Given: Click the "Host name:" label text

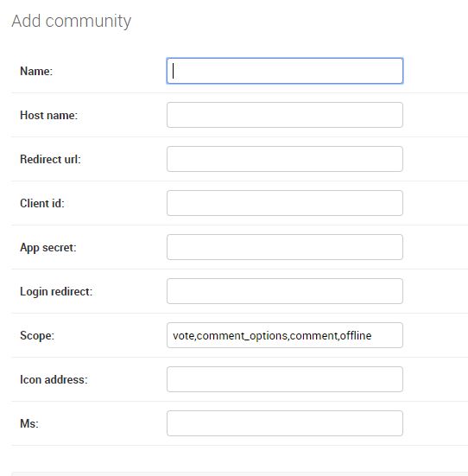Looking at the screenshot, I should tap(49, 115).
